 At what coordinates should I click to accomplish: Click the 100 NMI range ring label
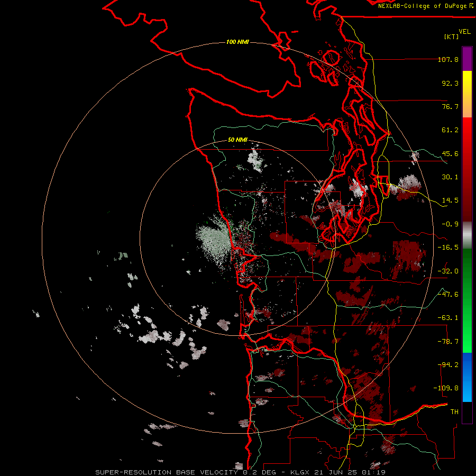tap(237, 42)
